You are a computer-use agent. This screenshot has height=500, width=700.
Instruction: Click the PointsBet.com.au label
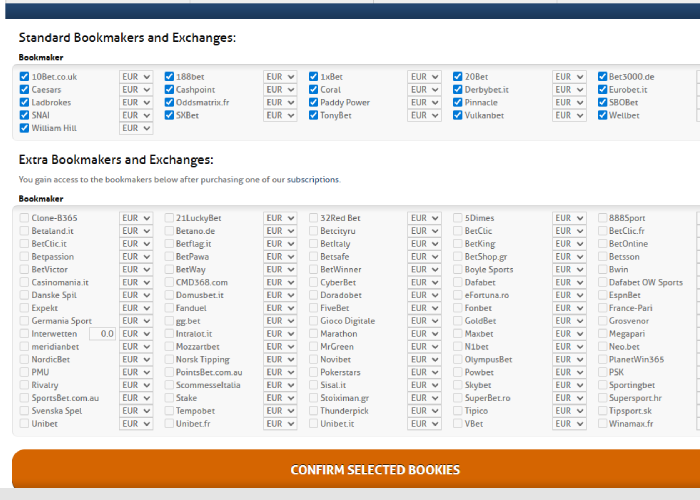pyautogui.click(x=209, y=372)
